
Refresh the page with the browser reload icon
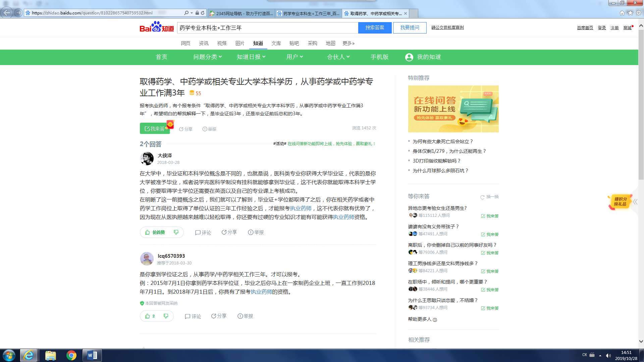pos(203,13)
